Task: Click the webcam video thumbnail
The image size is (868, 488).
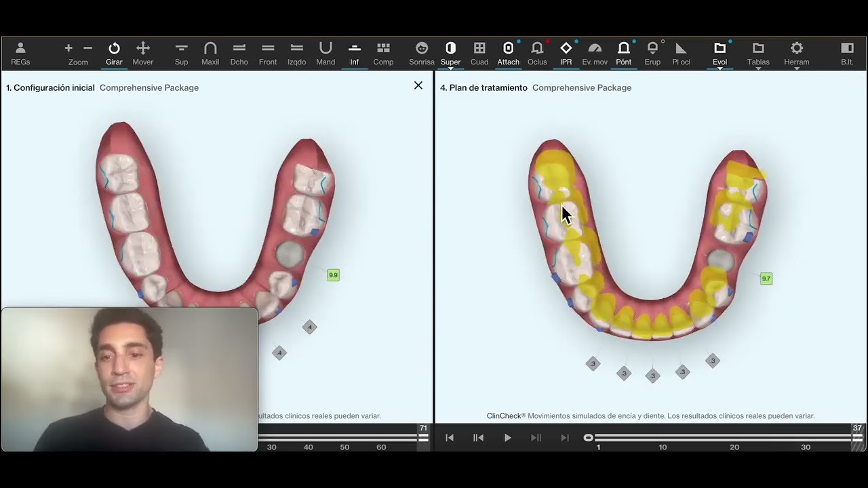Action: 130,380
